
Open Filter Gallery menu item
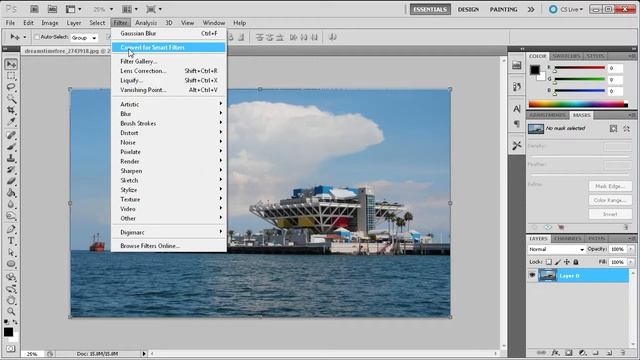[x=169, y=61]
